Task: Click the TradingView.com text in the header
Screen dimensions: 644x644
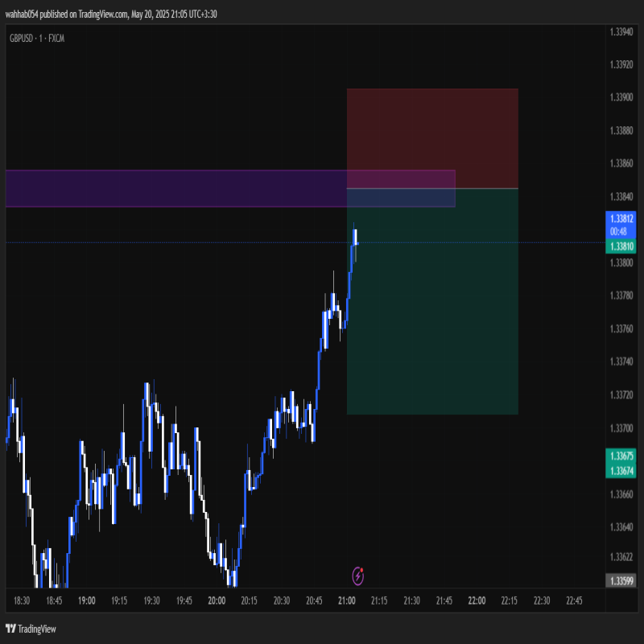Action: click(x=103, y=14)
